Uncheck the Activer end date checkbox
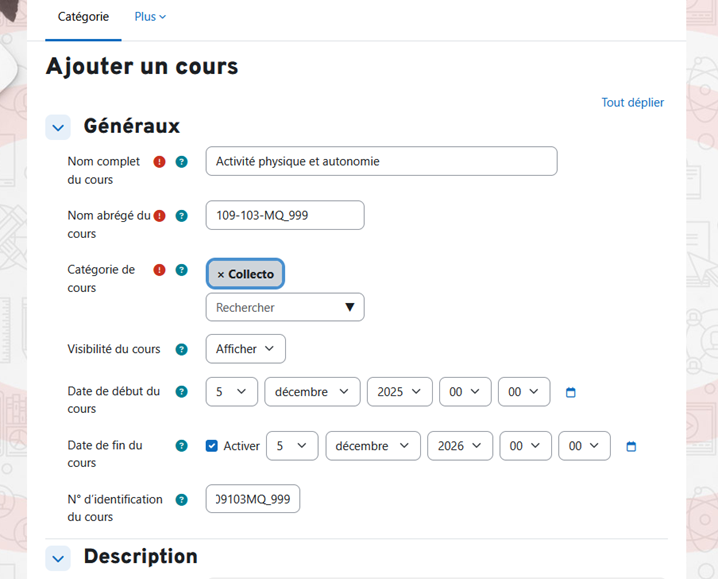Screen dimensions: 718x579 212,446
